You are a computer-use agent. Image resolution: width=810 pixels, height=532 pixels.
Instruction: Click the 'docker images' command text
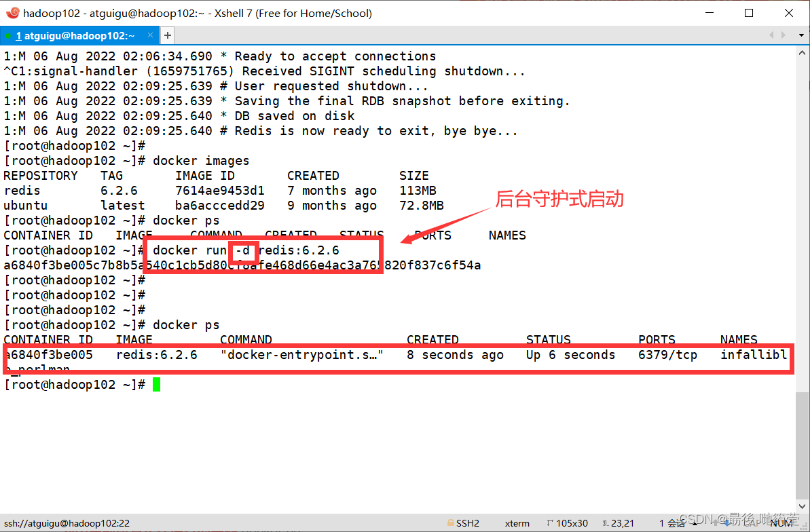pos(201,161)
